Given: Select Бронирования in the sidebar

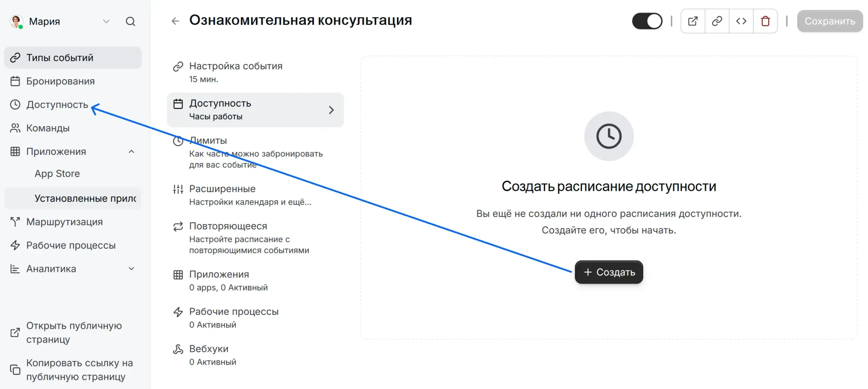Looking at the screenshot, I should (60, 81).
